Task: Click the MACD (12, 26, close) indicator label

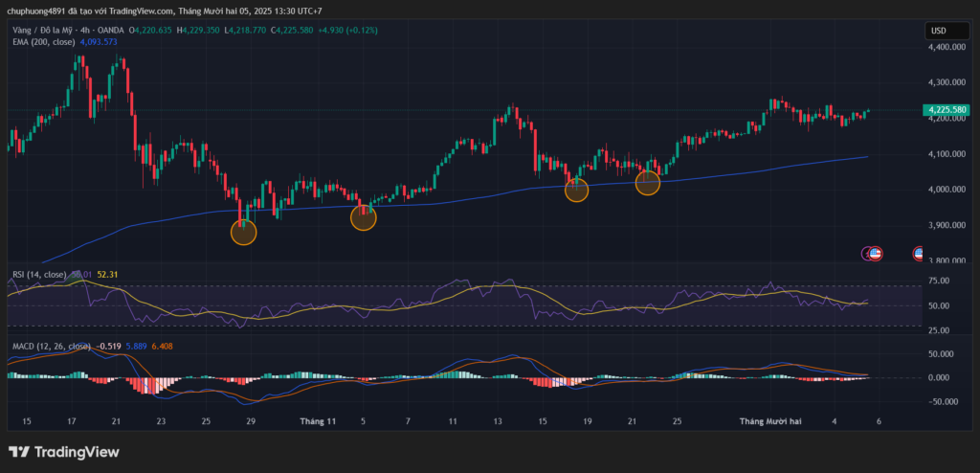Action: [x=52, y=346]
